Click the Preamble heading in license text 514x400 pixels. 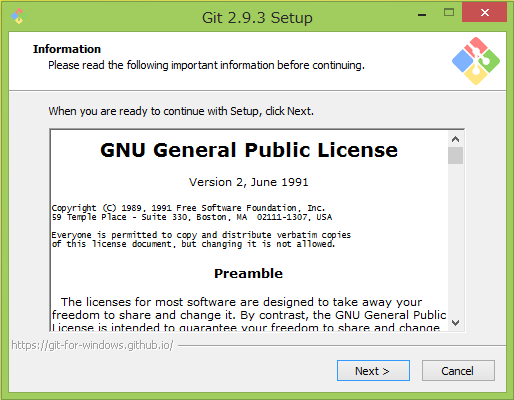tap(249, 273)
